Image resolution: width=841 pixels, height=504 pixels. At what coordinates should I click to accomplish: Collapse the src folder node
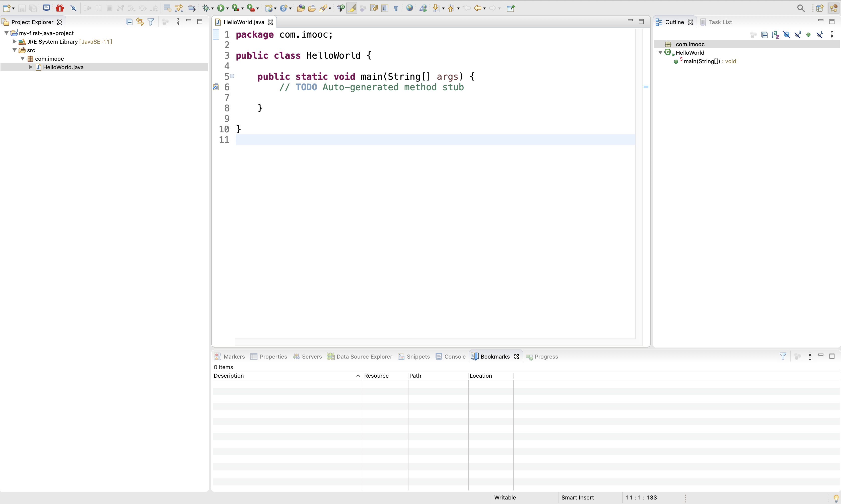coord(14,50)
